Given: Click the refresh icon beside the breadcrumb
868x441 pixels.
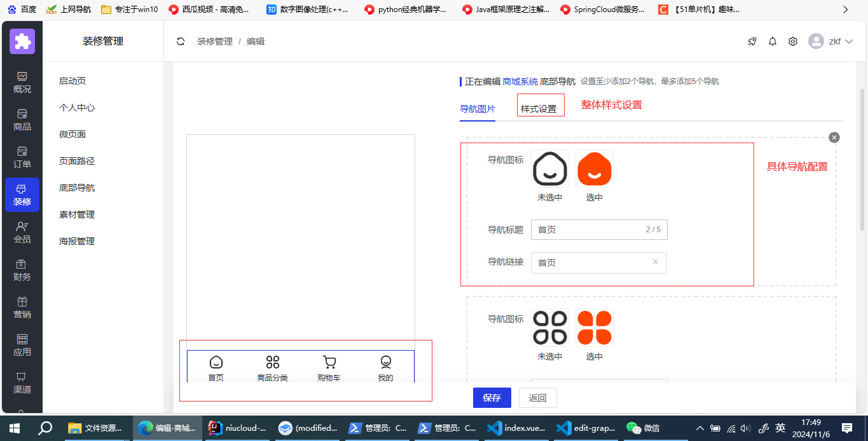Looking at the screenshot, I should [181, 41].
